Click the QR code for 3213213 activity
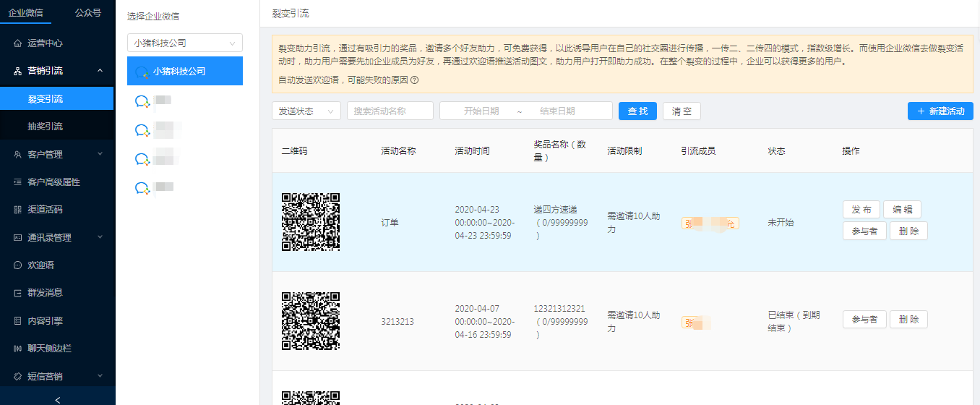 311,321
